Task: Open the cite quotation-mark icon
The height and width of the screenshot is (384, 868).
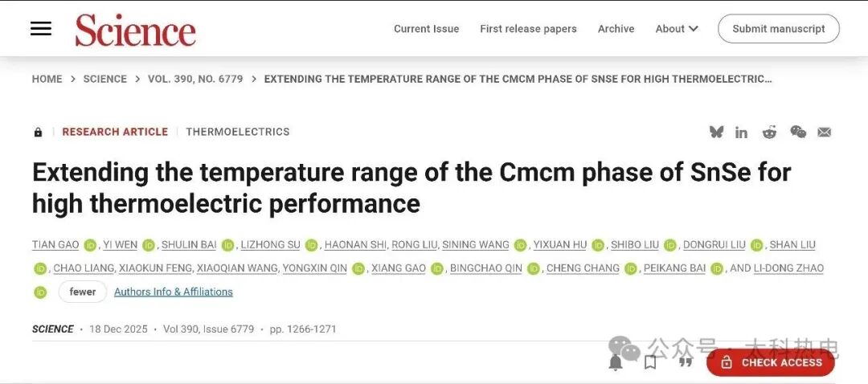Action: [685, 362]
